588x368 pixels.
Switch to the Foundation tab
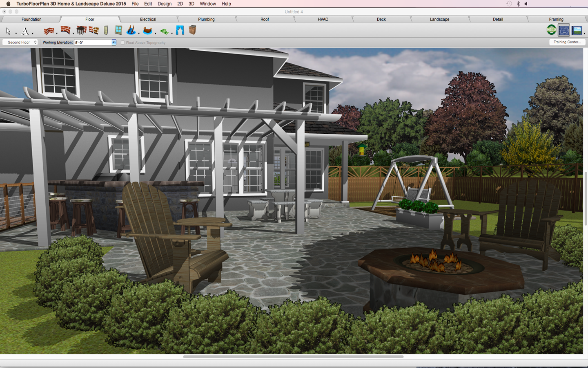31,19
